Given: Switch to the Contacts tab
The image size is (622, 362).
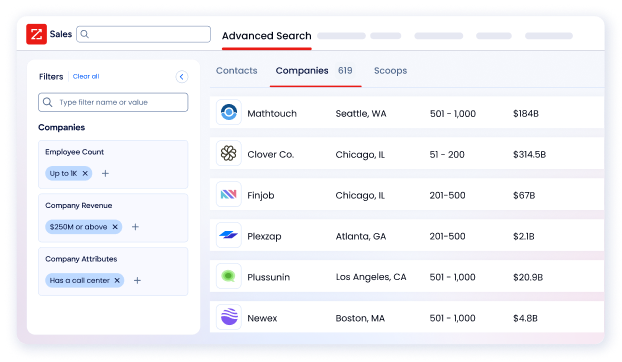Looking at the screenshot, I should click(x=236, y=71).
